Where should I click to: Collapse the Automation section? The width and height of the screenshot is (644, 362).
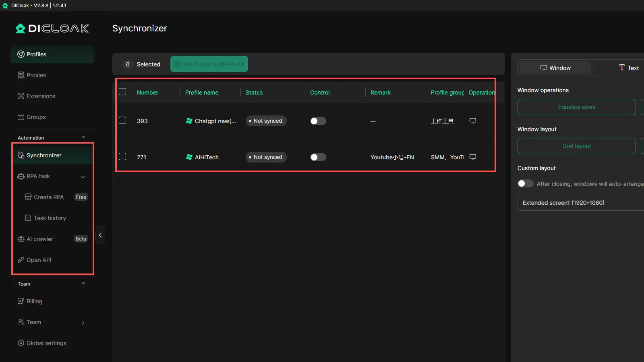[83, 138]
